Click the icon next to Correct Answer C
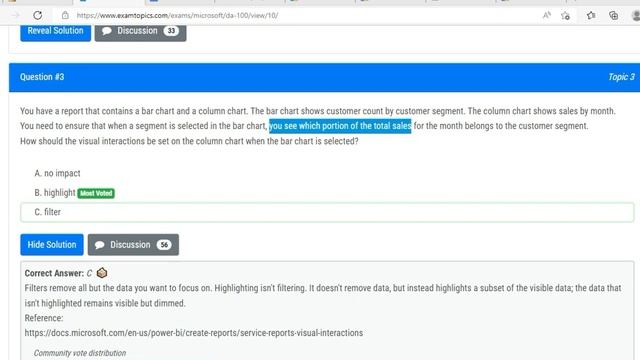The image size is (640, 360). (102, 273)
